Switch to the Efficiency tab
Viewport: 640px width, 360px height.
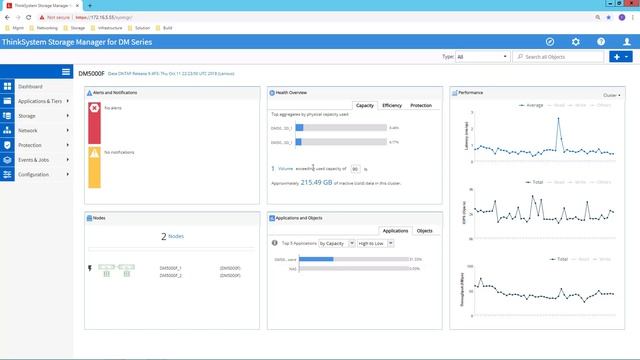(392, 105)
